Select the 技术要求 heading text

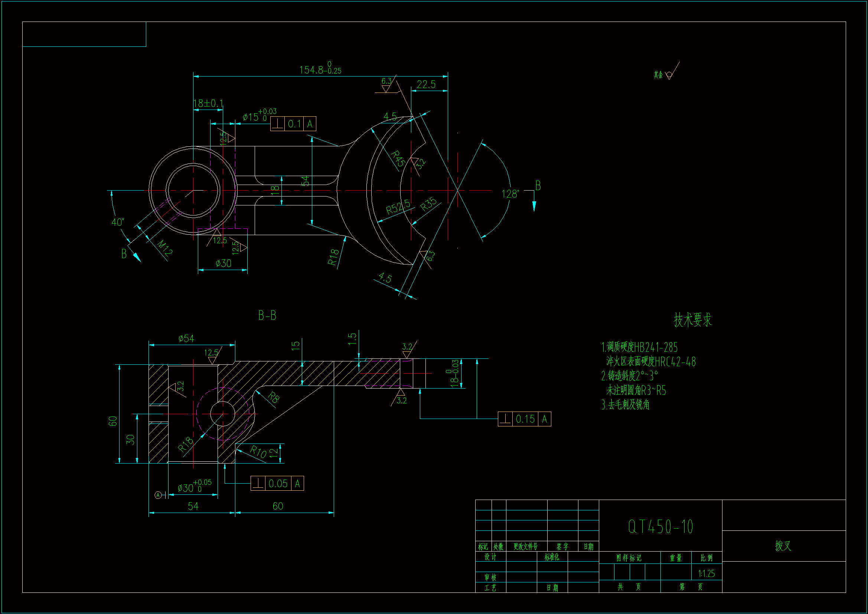pos(693,320)
